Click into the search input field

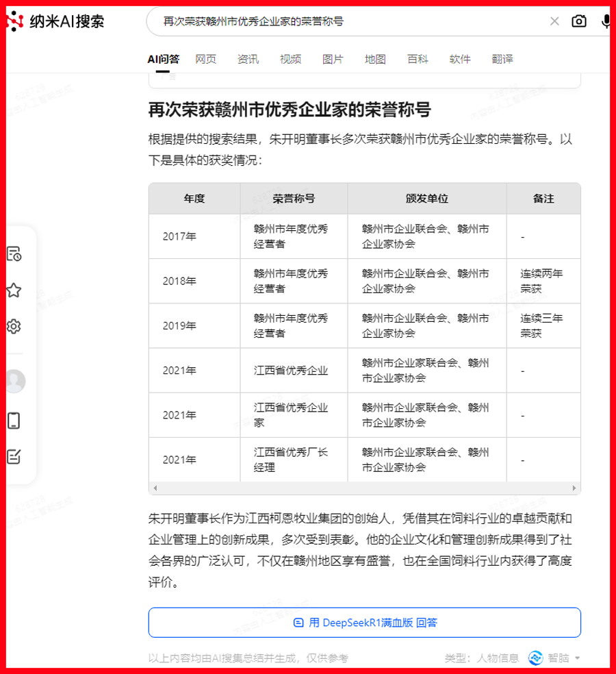coord(352,21)
